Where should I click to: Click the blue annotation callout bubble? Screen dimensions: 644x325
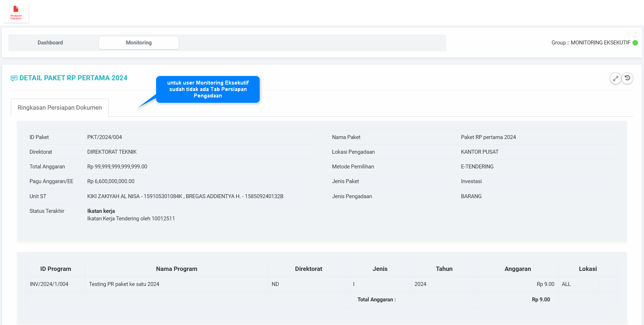pyautogui.click(x=208, y=89)
